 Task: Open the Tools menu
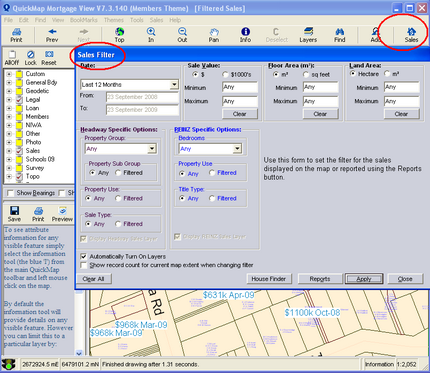[137, 20]
